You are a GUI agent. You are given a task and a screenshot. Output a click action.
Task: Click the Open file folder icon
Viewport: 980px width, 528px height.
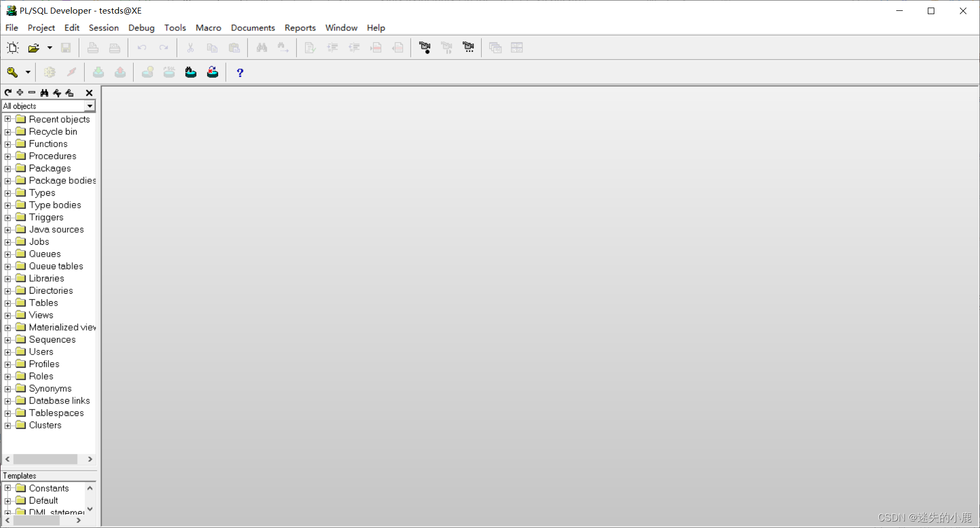[34, 48]
